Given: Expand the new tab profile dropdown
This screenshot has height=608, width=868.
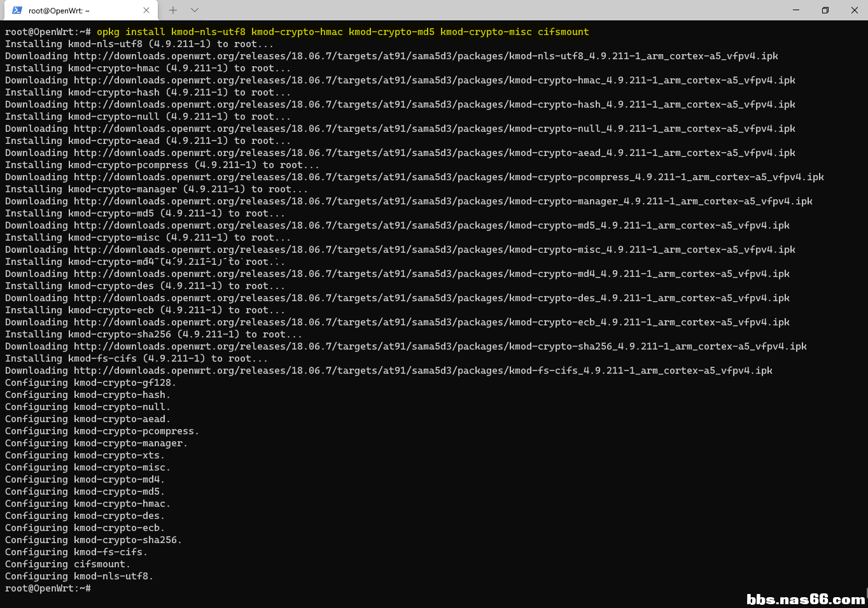Looking at the screenshot, I should pos(195,10).
